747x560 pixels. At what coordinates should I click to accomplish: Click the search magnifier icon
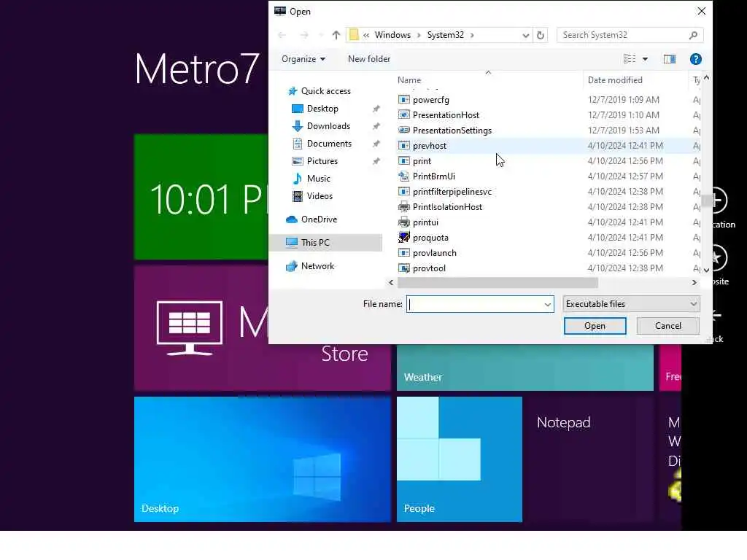[x=693, y=35]
